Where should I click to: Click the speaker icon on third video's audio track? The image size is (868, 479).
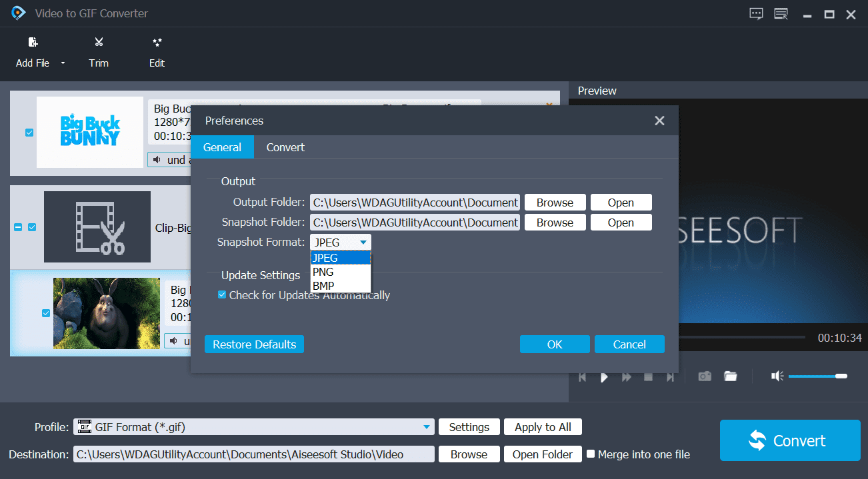click(x=173, y=341)
